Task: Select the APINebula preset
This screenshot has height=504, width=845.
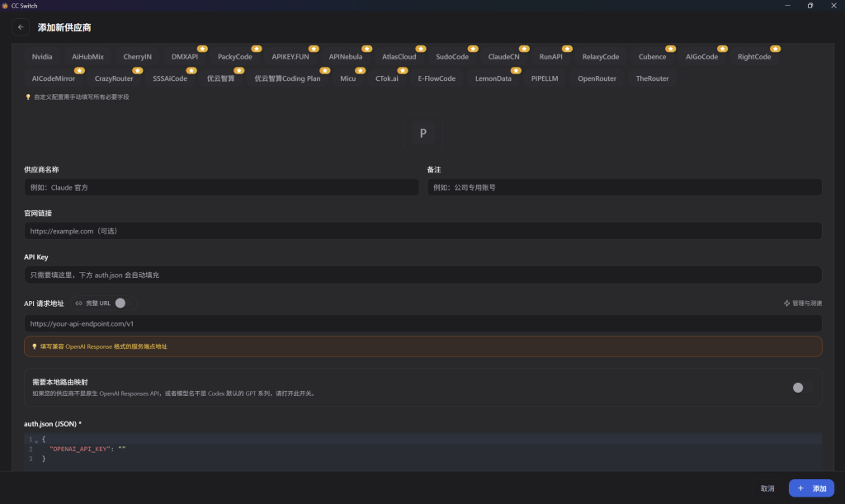Action: (x=346, y=57)
